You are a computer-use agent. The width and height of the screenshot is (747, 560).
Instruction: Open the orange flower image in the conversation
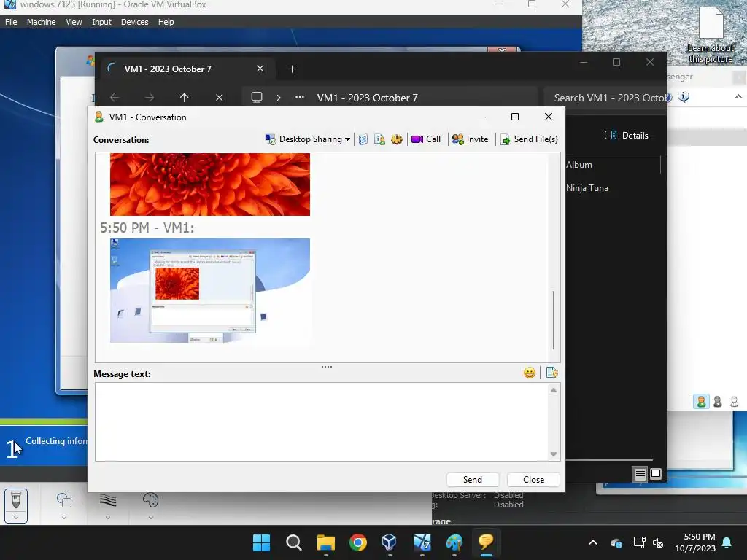(x=209, y=184)
